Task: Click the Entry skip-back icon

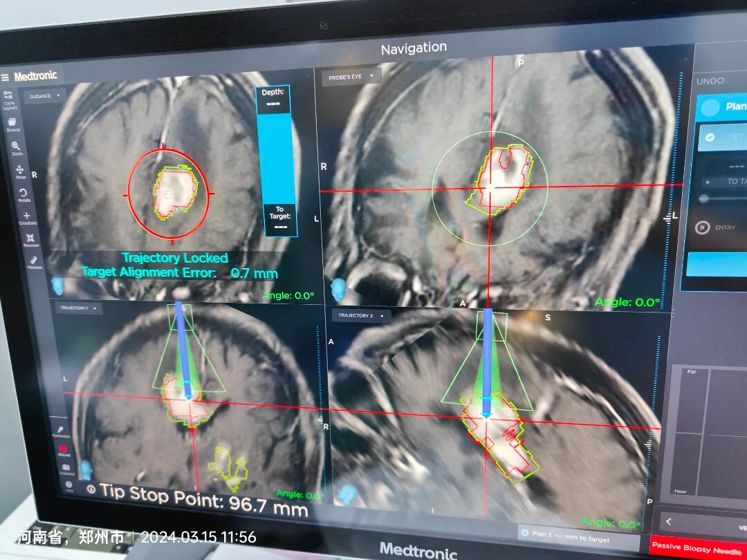Action: coord(702,227)
